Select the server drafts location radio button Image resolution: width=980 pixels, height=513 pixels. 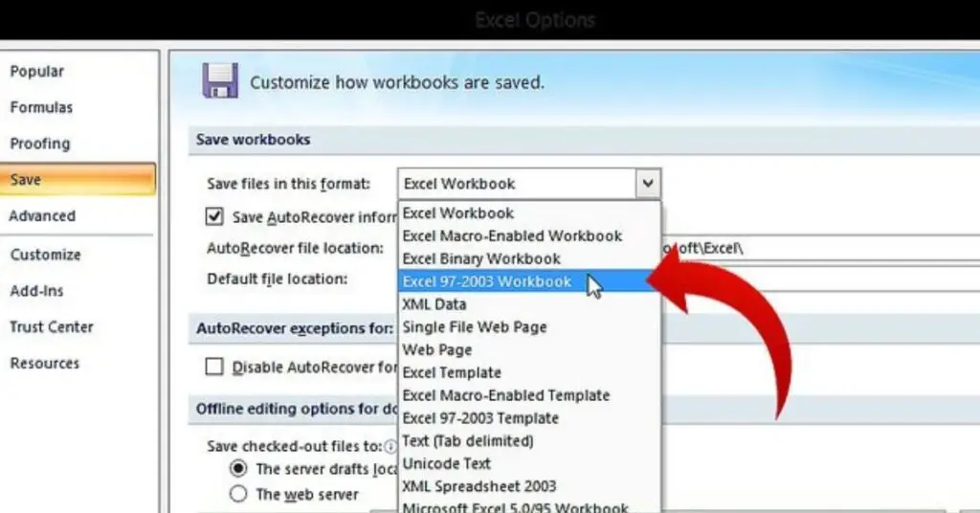(238, 469)
